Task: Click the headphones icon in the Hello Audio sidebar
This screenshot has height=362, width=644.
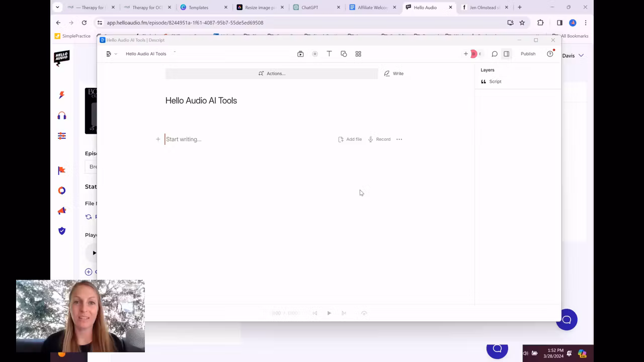Action: (61, 116)
